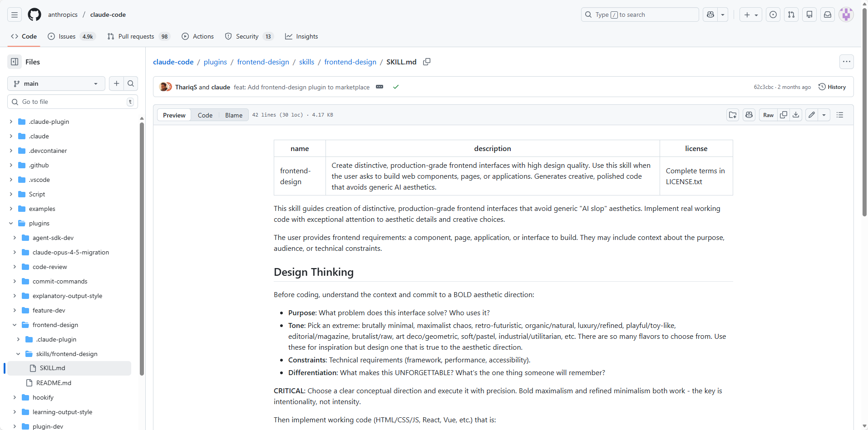This screenshot has width=868, height=430.
Task: Expand the code-review folder
Action: point(15,267)
